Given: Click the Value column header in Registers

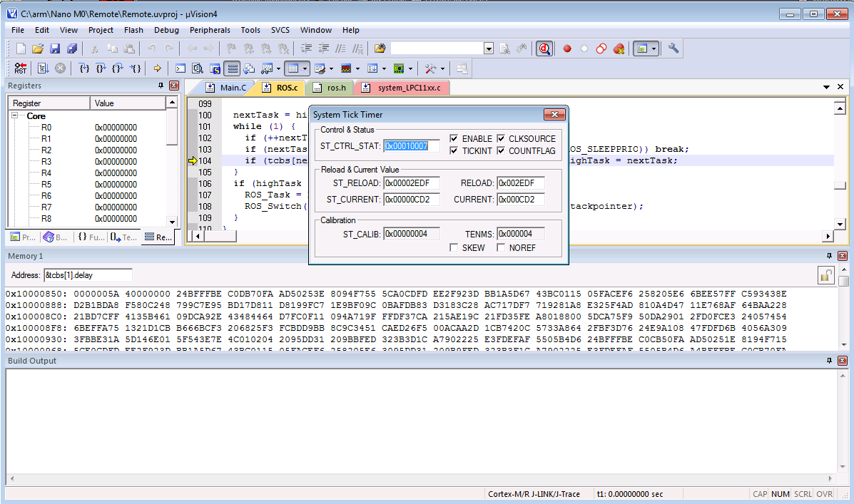Looking at the screenshot, I should (128, 103).
